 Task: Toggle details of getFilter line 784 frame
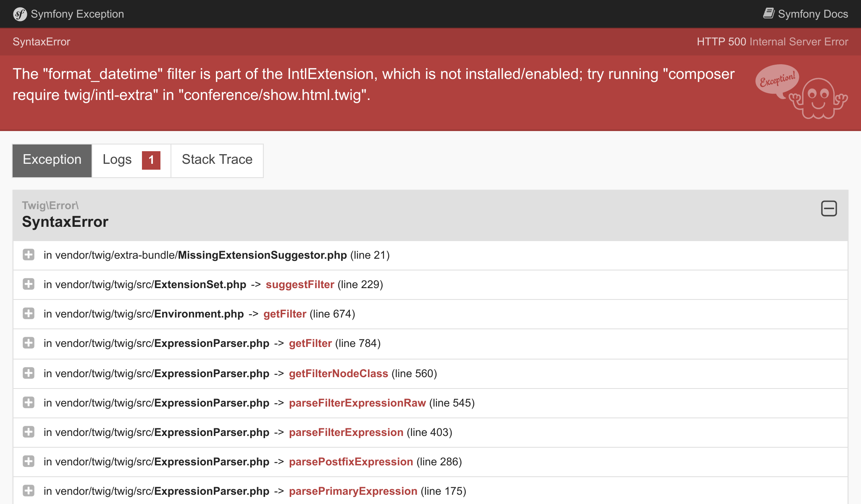tap(29, 343)
